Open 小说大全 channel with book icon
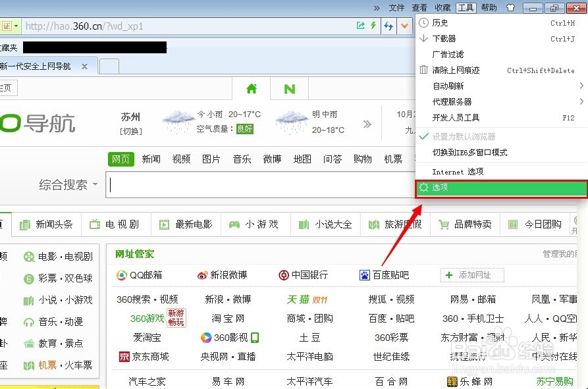588x389 pixels. [325, 224]
